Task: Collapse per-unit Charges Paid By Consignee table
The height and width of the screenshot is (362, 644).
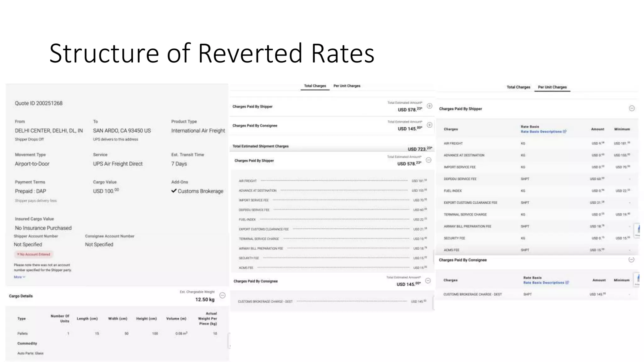Action: click(631, 260)
